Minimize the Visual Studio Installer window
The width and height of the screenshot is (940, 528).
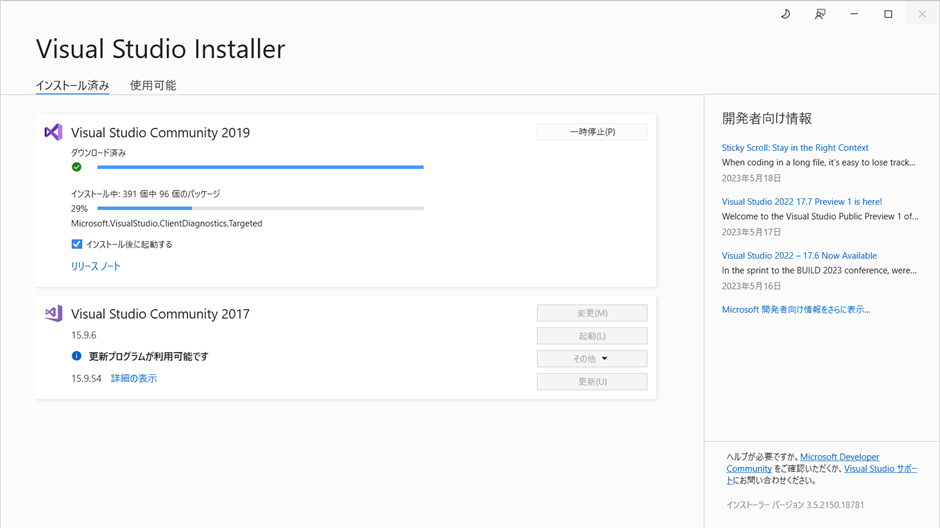854,14
